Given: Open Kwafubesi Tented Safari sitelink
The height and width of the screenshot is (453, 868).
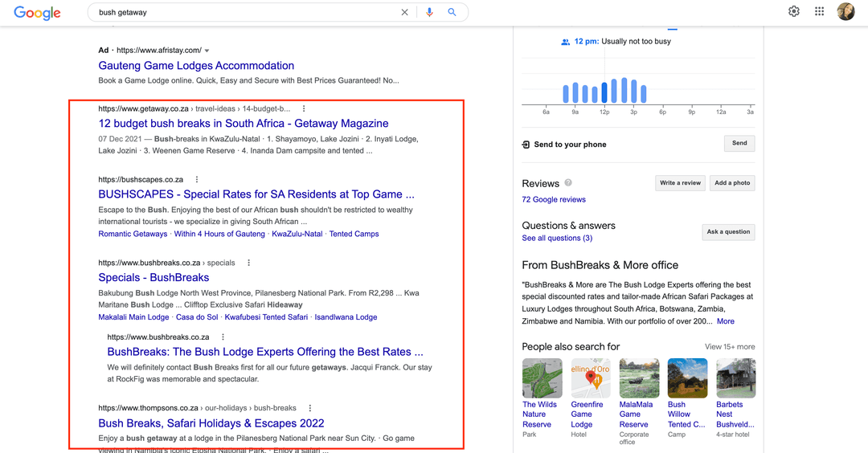Looking at the screenshot, I should coord(266,317).
